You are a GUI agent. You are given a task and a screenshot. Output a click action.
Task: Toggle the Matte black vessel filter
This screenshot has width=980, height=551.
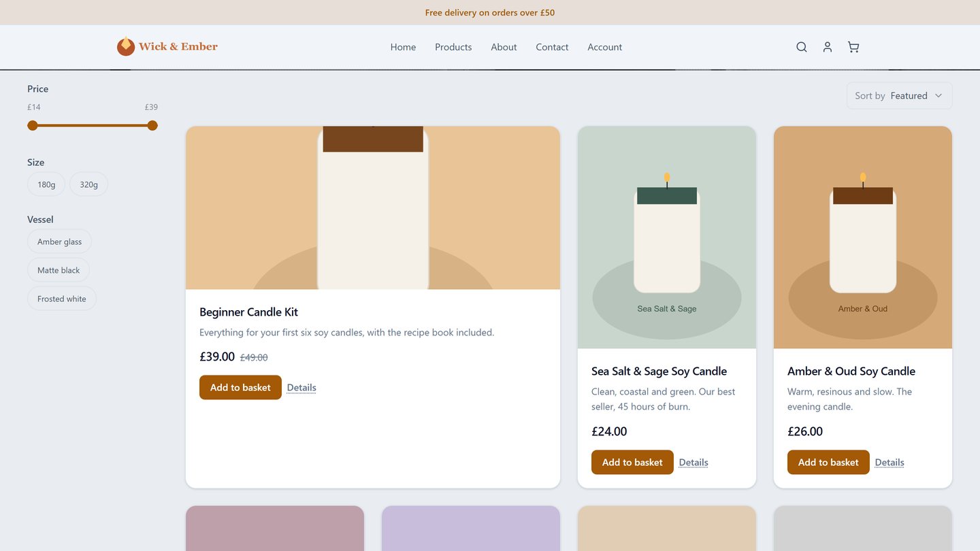click(x=59, y=270)
